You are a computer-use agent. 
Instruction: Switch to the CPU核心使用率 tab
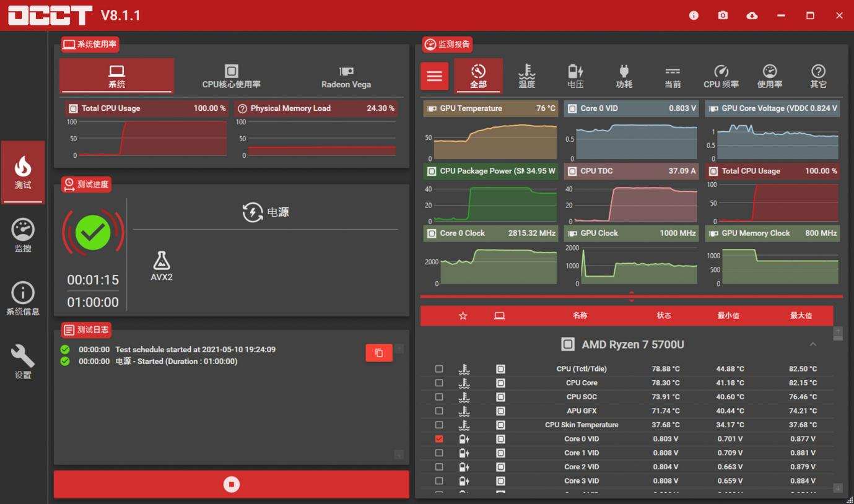(x=232, y=76)
